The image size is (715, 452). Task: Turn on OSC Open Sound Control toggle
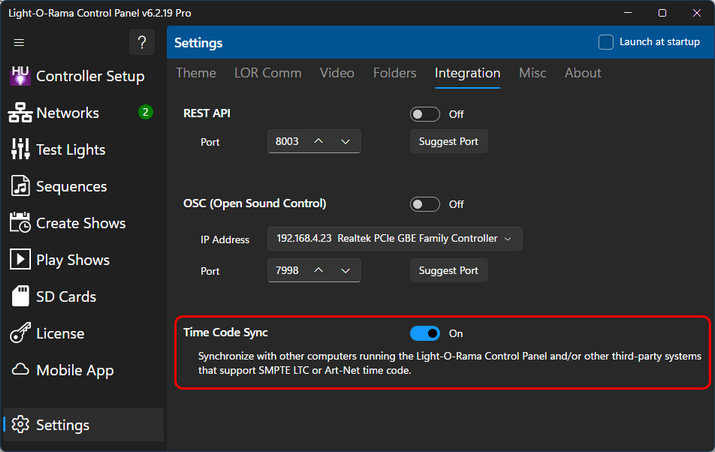tap(425, 204)
